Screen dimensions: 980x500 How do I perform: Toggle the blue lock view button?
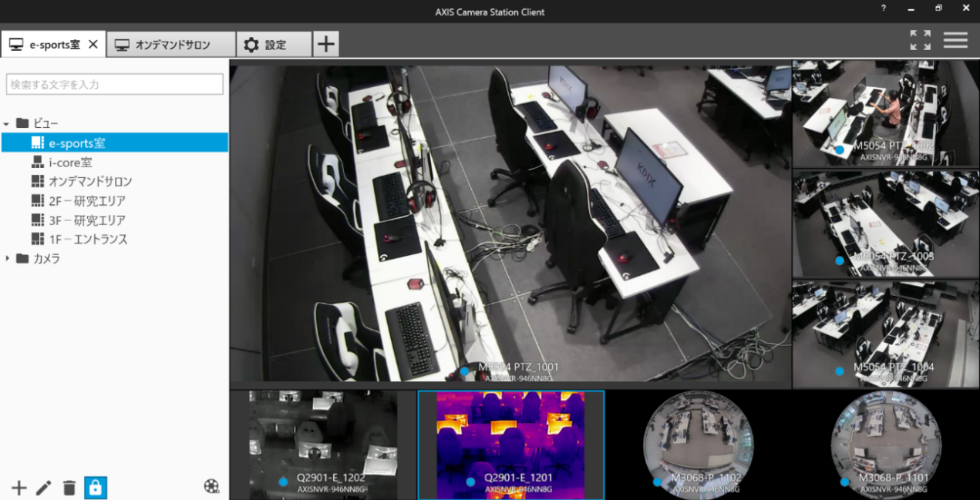(x=96, y=488)
